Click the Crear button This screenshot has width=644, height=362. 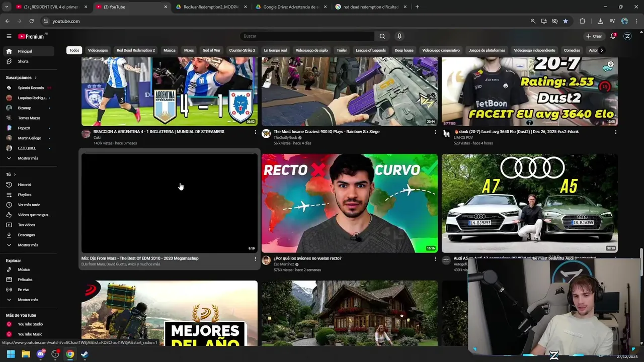coord(594,36)
